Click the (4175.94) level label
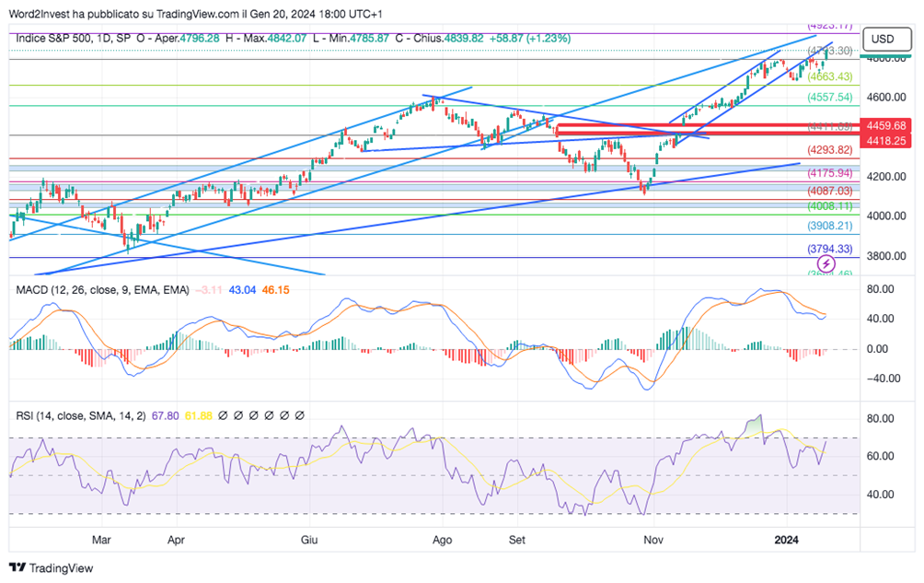This screenshot has height=583, width=924. coord(830,173)
